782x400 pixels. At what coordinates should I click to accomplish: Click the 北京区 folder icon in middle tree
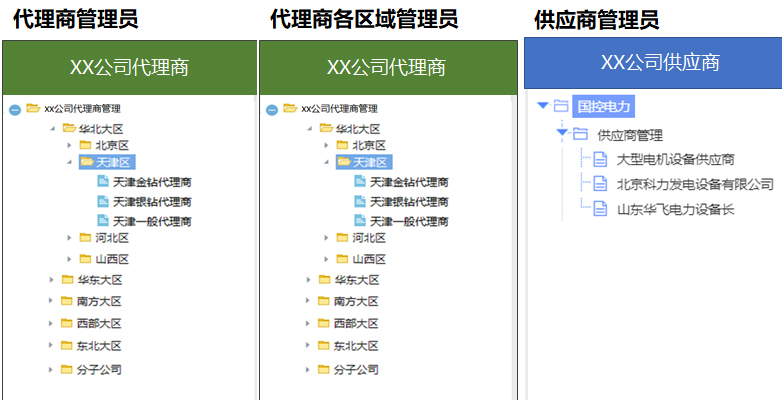point(342,145)
